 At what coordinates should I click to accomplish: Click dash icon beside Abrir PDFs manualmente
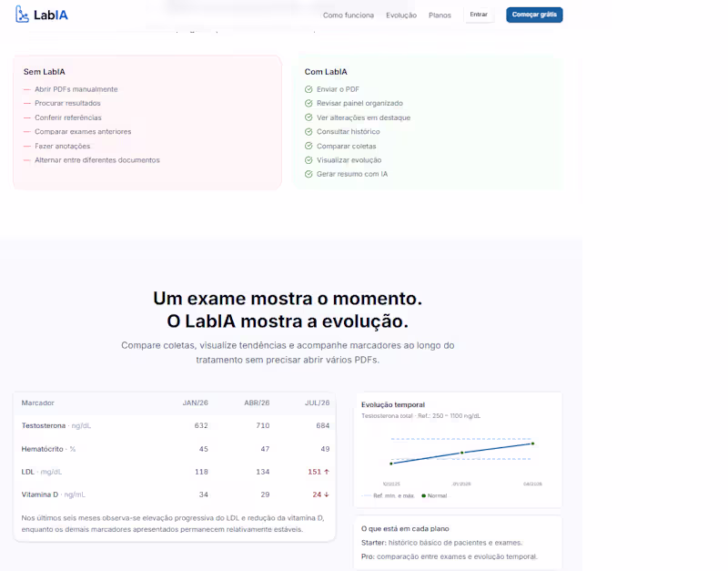(27, 89)
